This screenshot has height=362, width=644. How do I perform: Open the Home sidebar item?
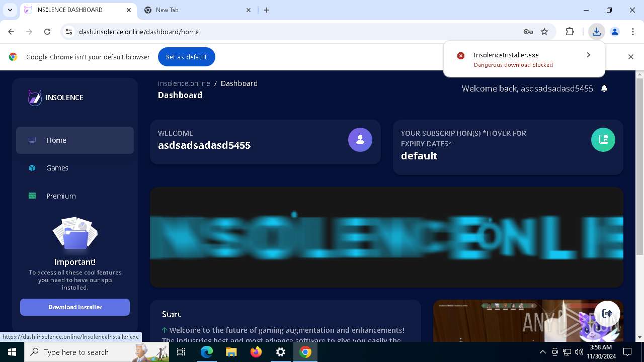75,140
